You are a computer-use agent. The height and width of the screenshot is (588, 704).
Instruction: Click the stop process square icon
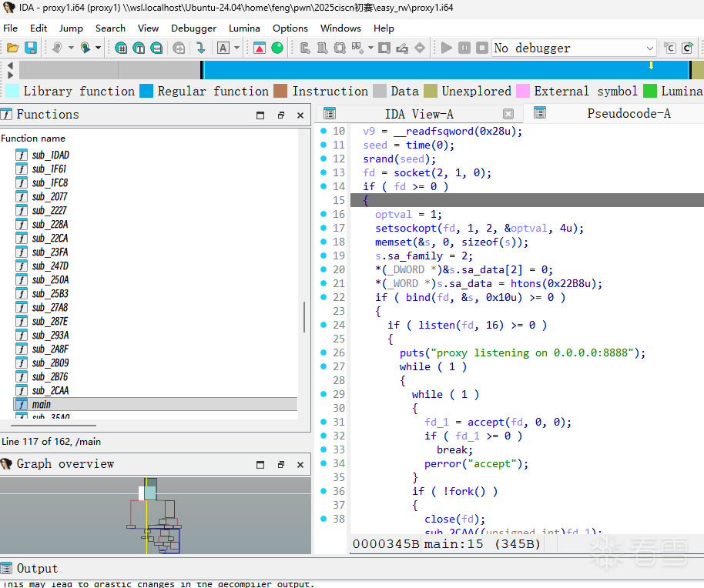coord(481,48)
